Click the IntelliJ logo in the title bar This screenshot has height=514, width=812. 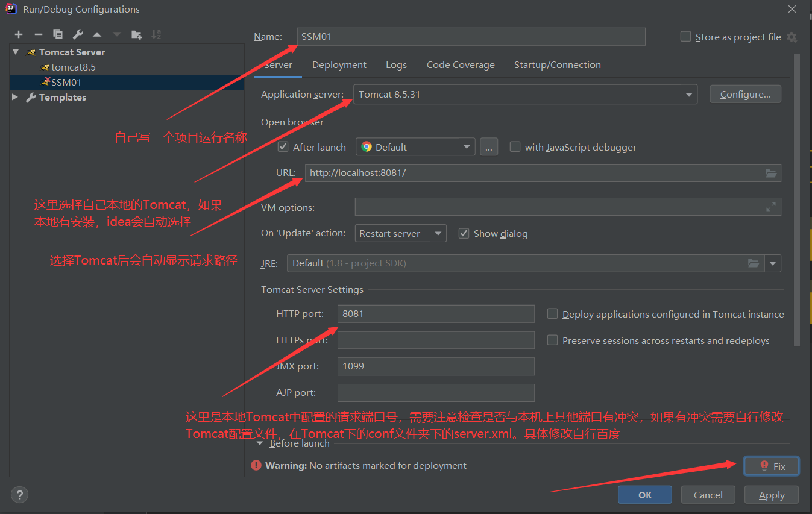(x=11, y=9)
